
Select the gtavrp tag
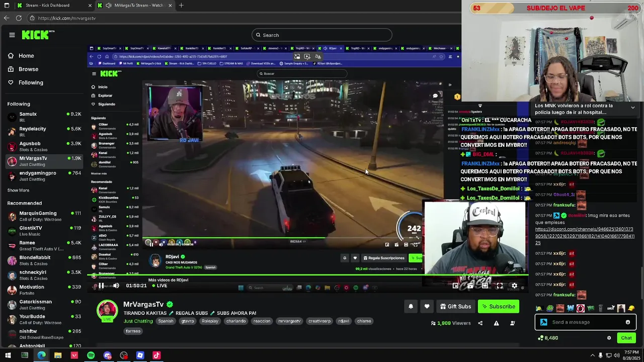pos(188,321)
